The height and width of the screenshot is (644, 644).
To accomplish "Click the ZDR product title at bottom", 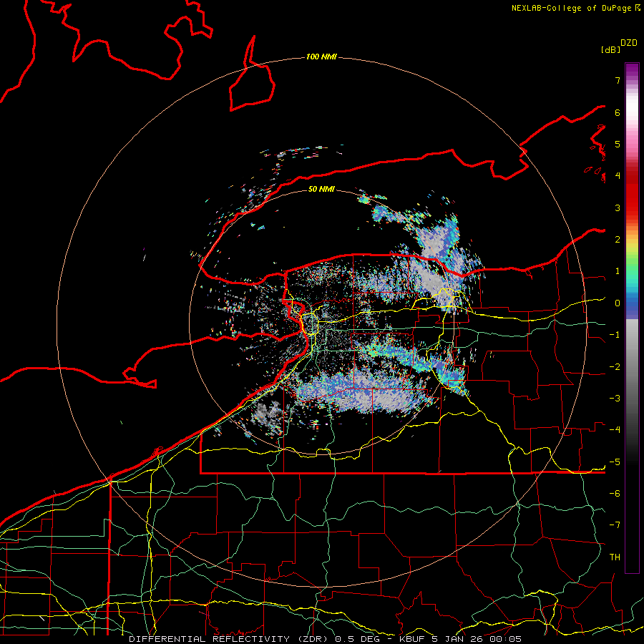I will pyautogui.click(x=325, y=639).
